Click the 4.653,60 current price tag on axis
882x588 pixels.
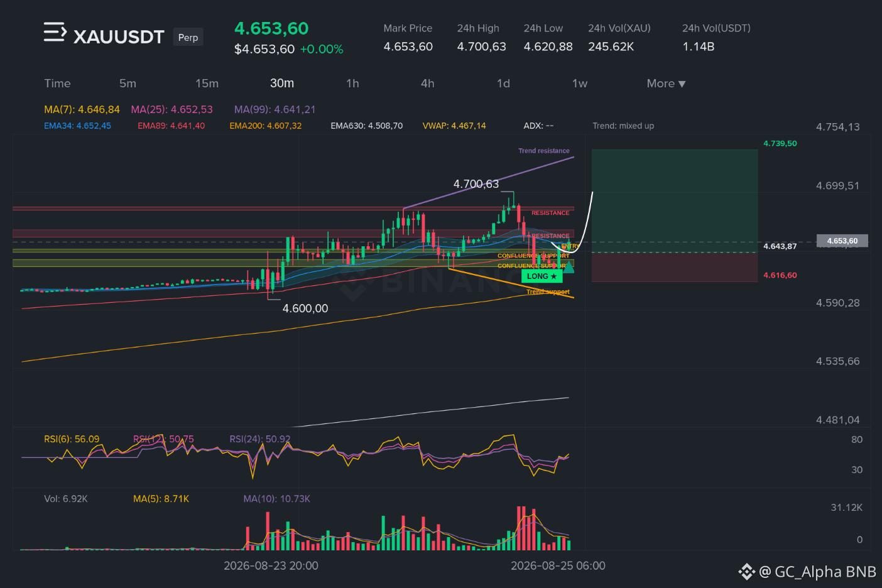(842, 241)
